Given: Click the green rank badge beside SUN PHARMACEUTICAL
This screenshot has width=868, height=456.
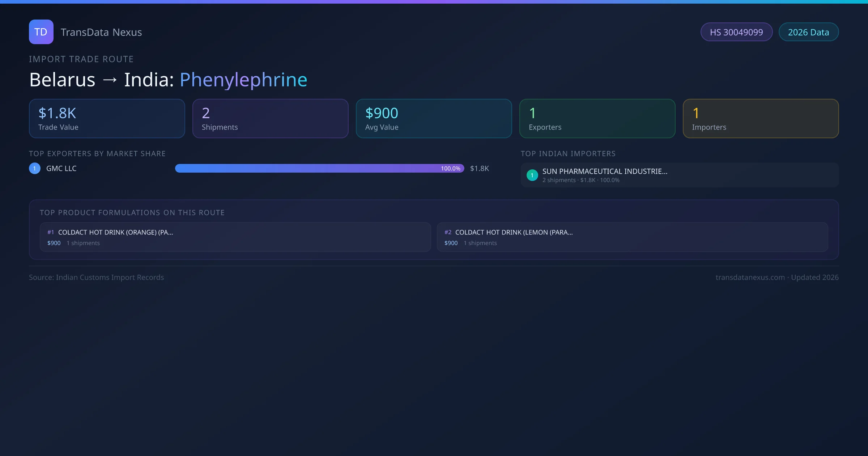Looking at the screenshot, I should click(x=532, y=175).
